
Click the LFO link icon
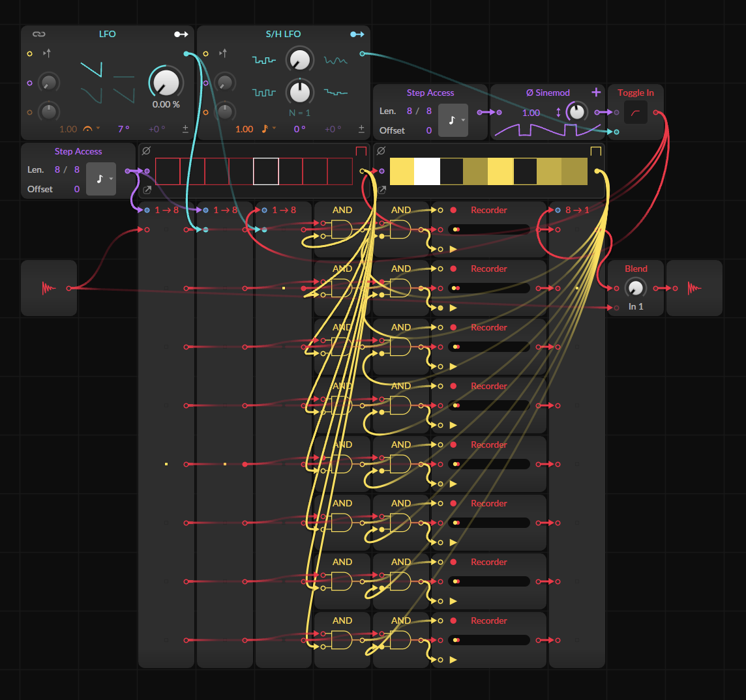pyautogui.click(x=38, y=34)
